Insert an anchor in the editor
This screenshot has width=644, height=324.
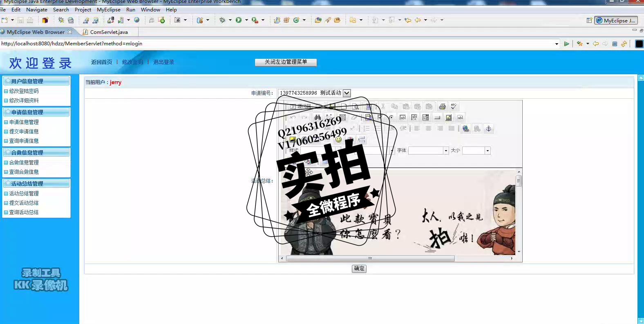point(489,129)
